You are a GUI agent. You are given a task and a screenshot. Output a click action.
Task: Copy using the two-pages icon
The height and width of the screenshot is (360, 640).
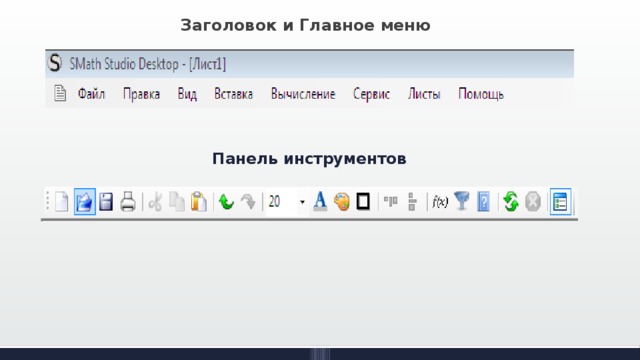[177, 202]
